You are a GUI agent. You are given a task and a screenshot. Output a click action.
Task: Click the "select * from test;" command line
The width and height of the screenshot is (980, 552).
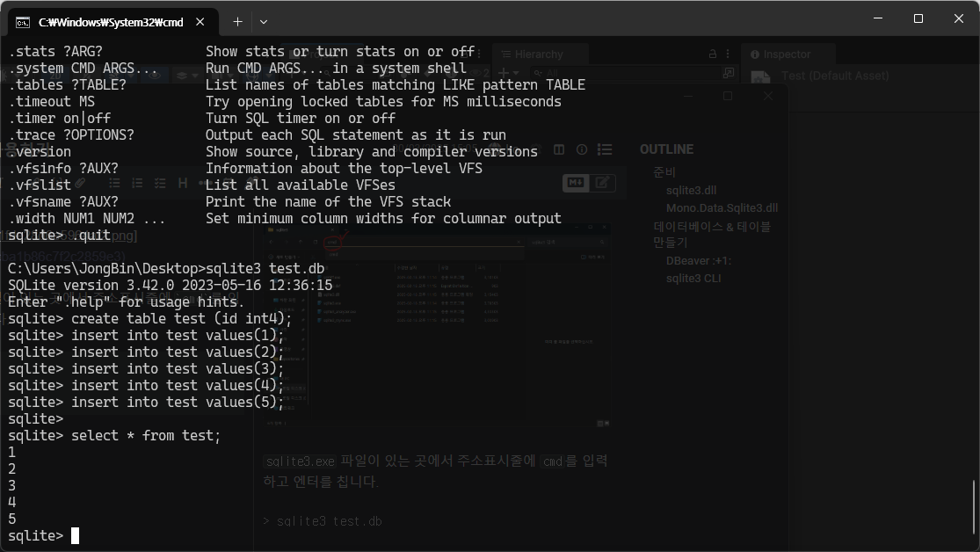[x=114, y=436]
